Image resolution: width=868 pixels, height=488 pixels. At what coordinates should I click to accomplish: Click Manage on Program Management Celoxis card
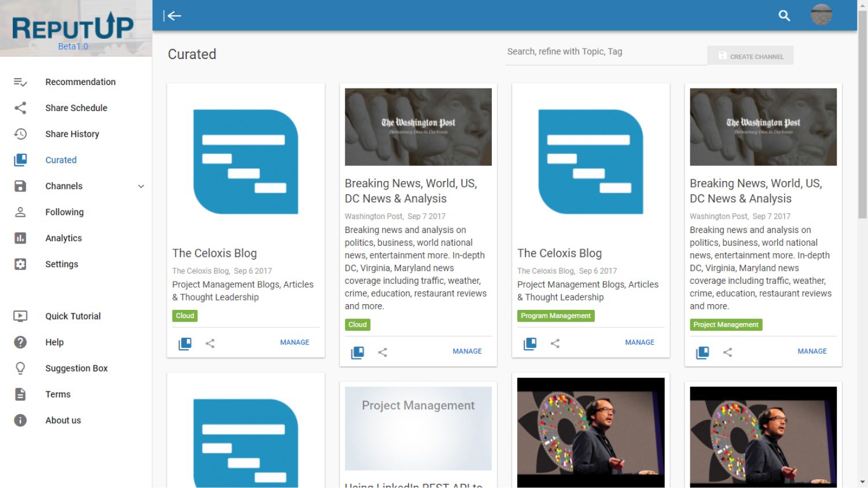(x=639, y=342)
